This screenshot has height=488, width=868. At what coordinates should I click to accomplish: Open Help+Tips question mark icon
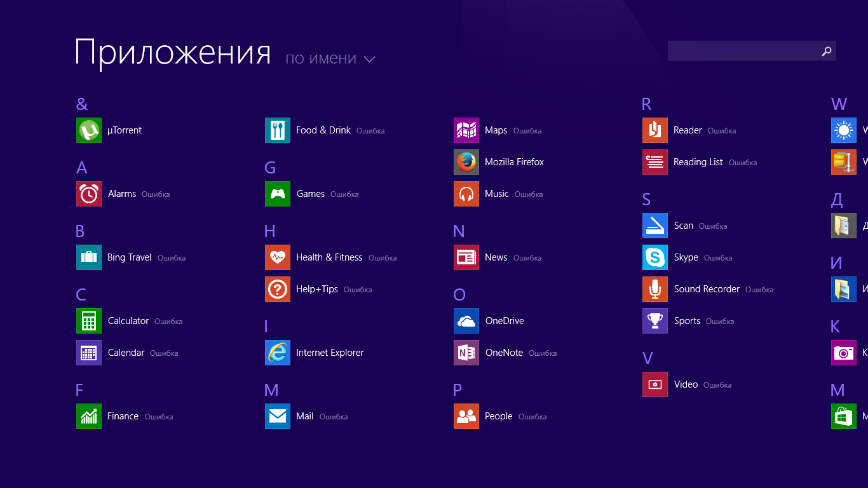(x=278, y=289)
